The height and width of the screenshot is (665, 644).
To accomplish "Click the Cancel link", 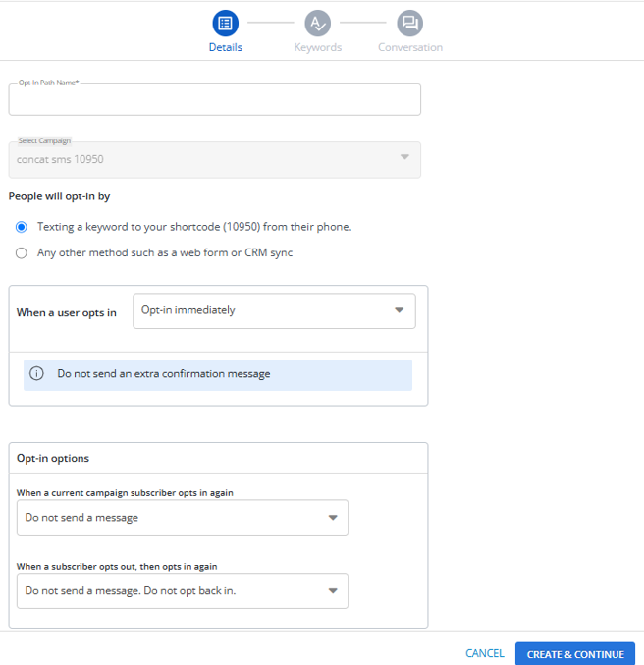I will [x=485, y=654].
